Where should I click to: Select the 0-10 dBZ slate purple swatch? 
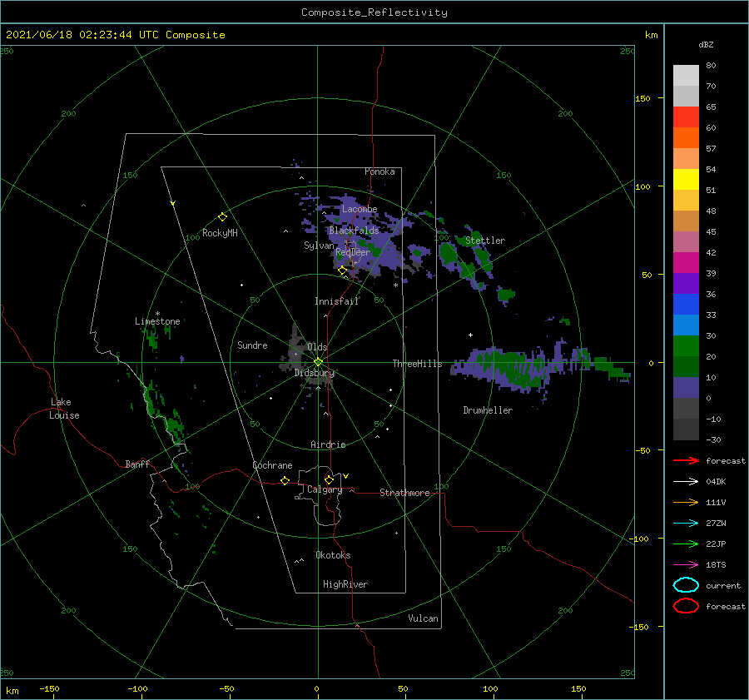tap(686, 388)
